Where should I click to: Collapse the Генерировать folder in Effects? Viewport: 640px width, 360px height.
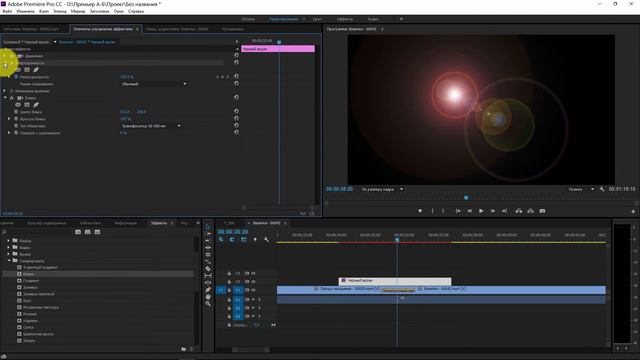pos(9,260)
